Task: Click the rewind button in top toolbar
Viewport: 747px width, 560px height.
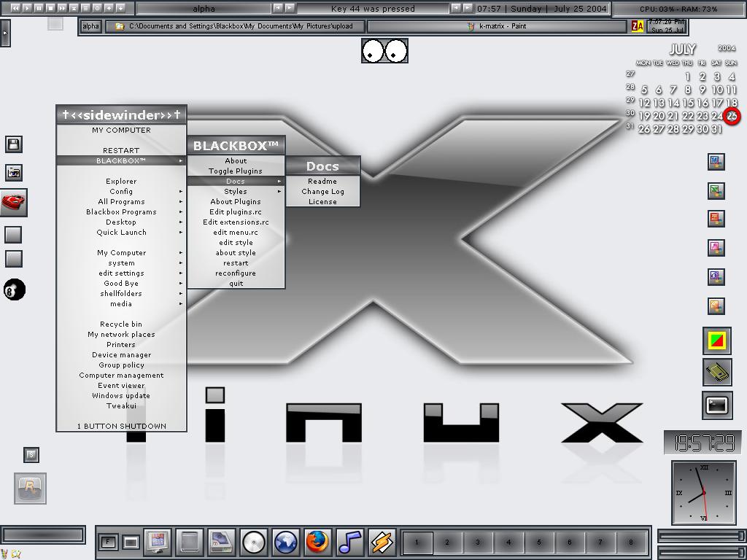Action: (16, 7)
